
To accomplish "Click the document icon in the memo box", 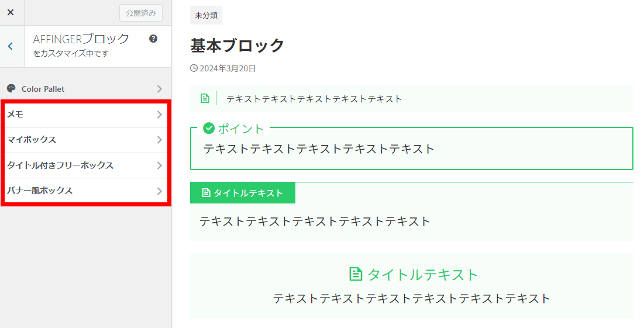I will click(x=205, y=99).
